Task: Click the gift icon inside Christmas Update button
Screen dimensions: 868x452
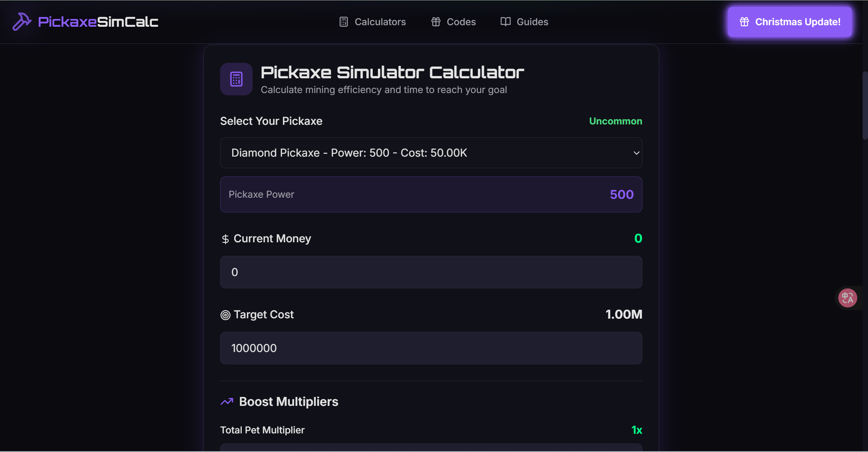Action: coord(744,22)
